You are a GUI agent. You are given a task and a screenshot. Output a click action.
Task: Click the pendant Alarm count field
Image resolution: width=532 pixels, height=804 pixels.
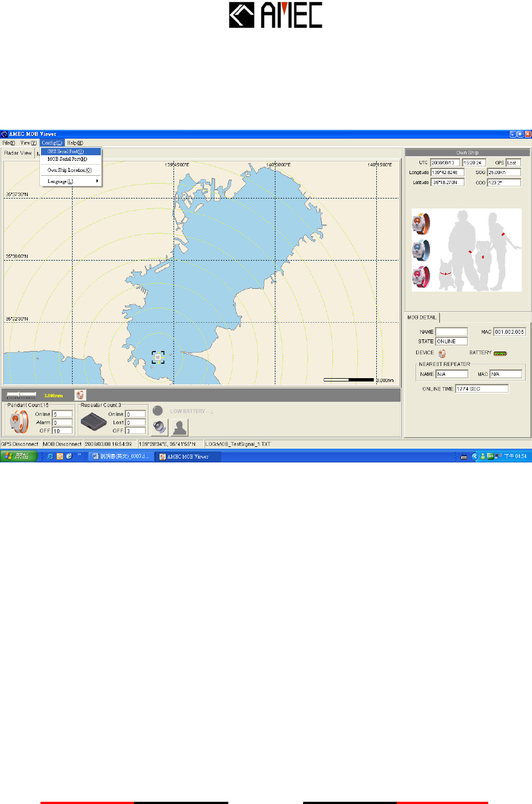point(63,423)
